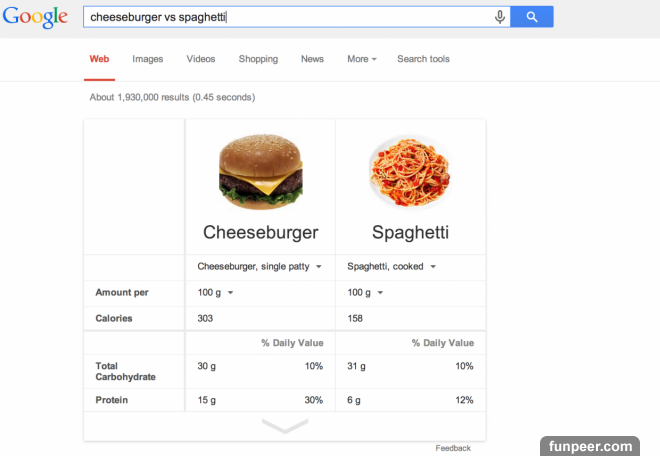Click the Google logo
This screenshot has height=456, width=660.
(35, 17)
